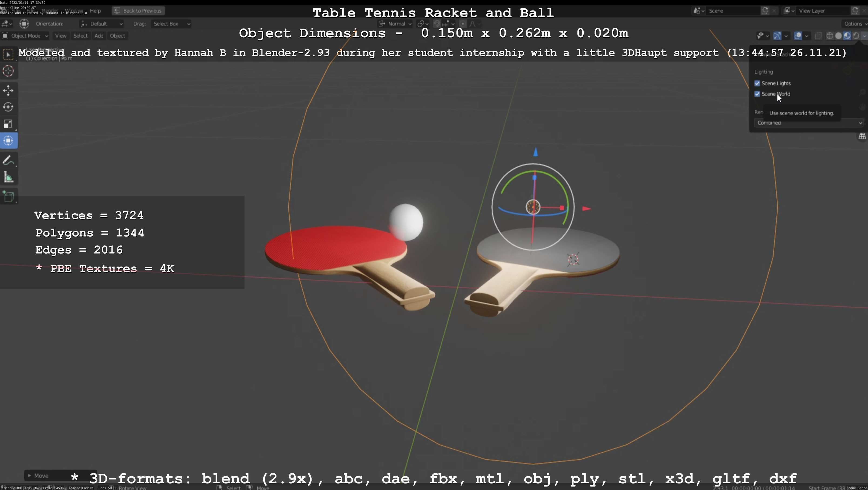
Task: Select the Select Box tool
Action: 8,54
